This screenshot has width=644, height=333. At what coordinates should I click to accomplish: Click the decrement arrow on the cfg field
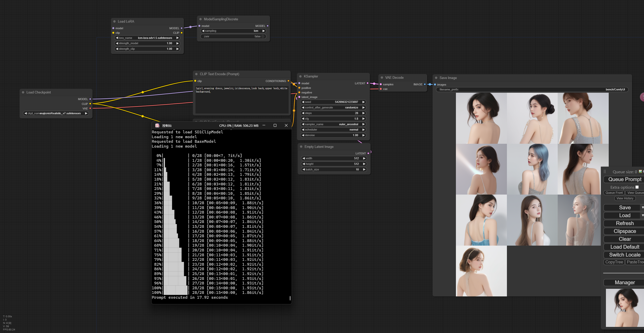(x=303, y=119)
